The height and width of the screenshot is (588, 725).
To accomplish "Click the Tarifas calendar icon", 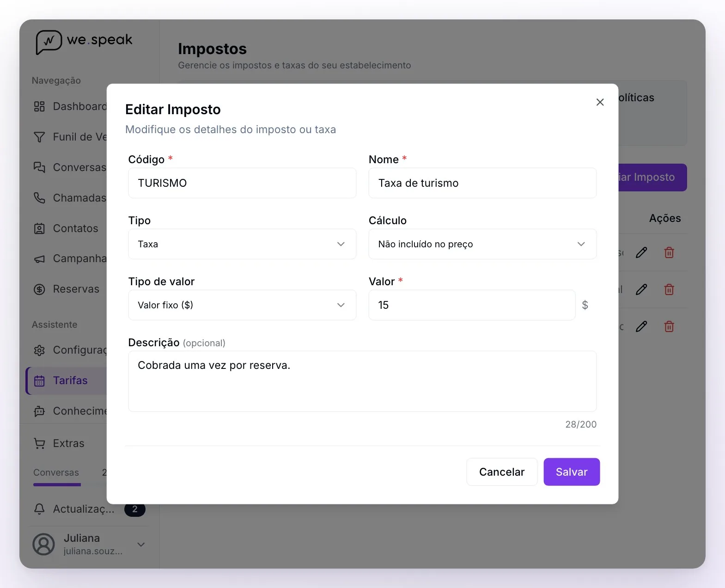I will coord(39,381).
